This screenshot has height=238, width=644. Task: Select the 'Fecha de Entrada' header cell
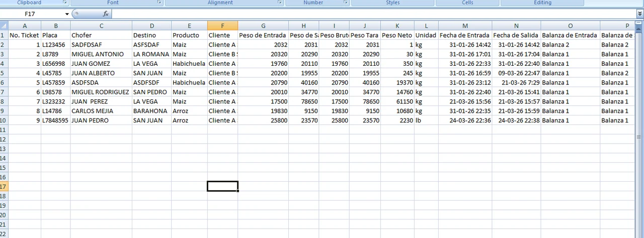click(x=465, y=35)
